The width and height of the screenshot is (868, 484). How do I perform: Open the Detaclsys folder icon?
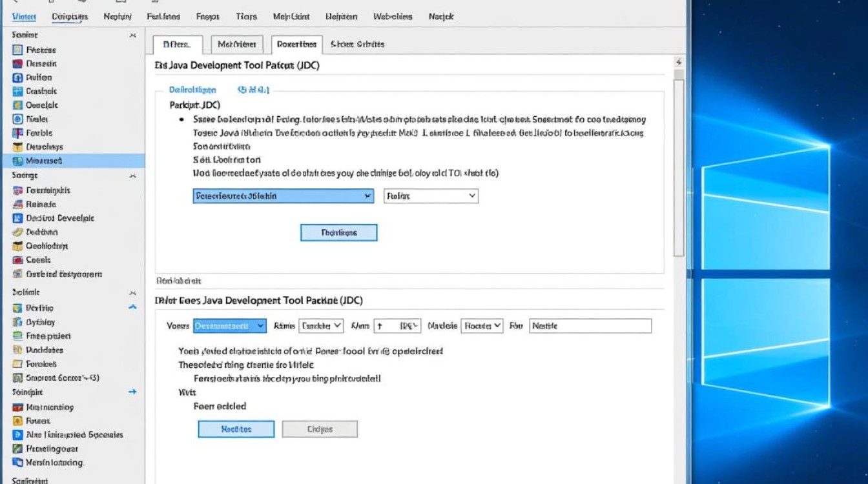(17, 147)
